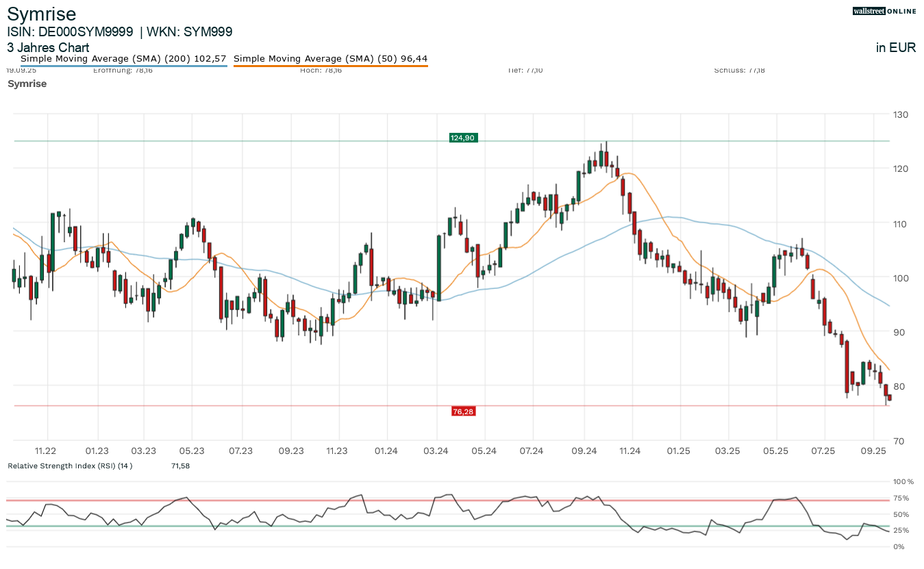Click the 25% RSI axis label
The image size is (924, 569).
pos(901,530)
